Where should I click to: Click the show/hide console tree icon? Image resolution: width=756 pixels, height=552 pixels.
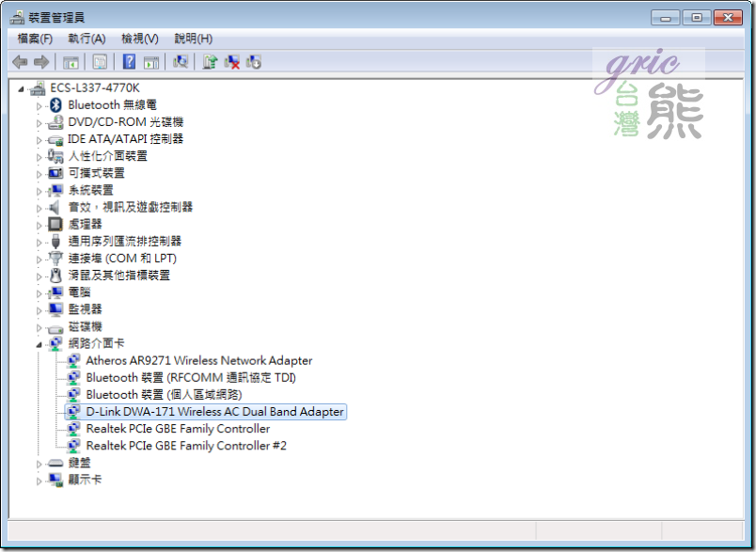[x=71, y=62]
